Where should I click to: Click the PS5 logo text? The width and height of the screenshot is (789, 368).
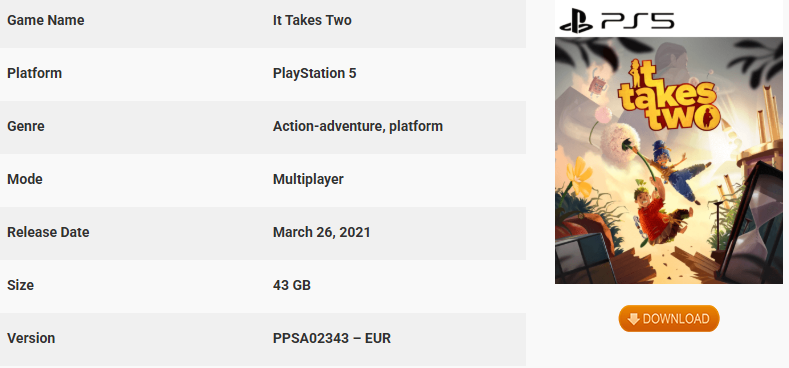(x=638, y=21)
